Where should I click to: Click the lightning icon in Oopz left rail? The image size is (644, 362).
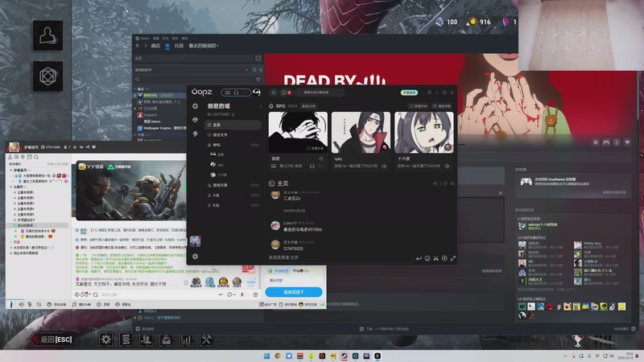pos(195,134)
